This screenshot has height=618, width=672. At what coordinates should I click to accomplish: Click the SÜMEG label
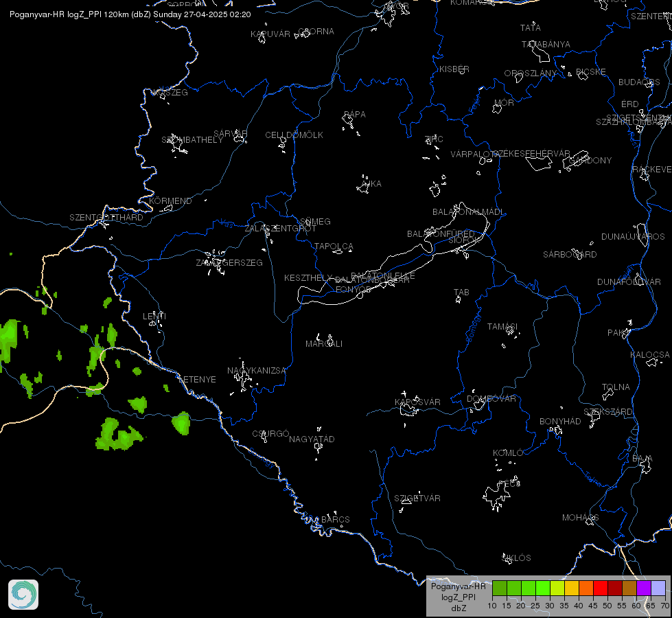[315, 222]
